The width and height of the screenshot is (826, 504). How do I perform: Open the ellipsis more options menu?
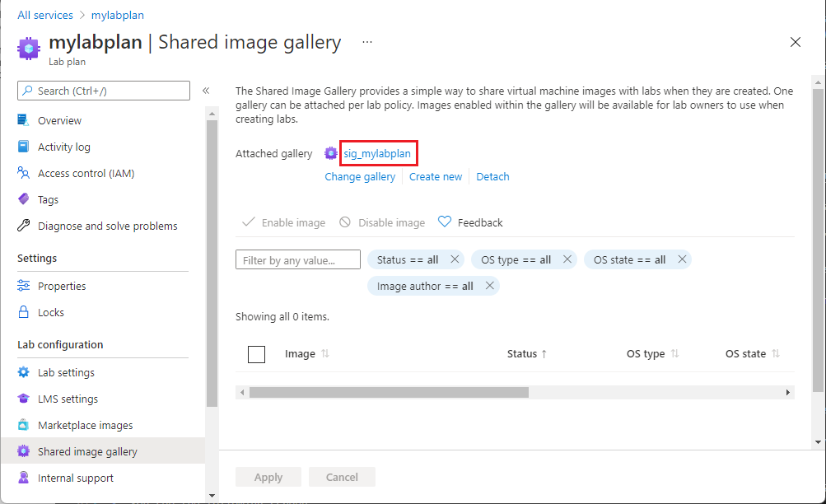tap(367, 42)
